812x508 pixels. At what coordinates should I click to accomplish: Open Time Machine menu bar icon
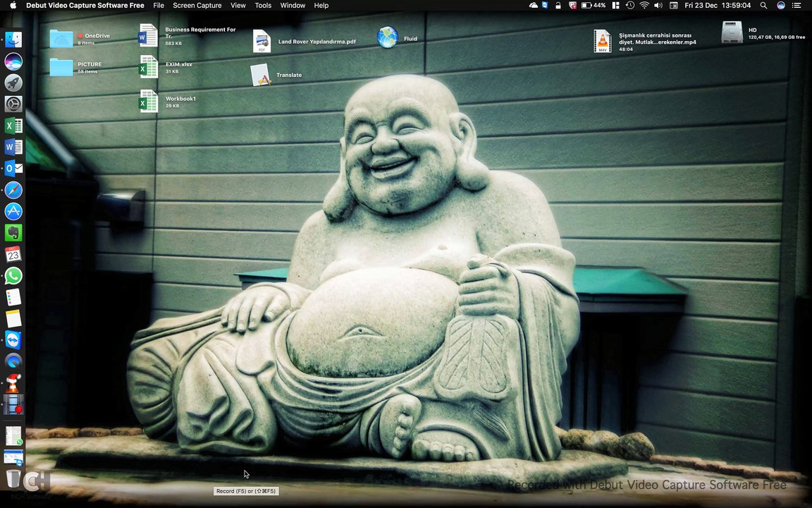(x=629, y=5)
